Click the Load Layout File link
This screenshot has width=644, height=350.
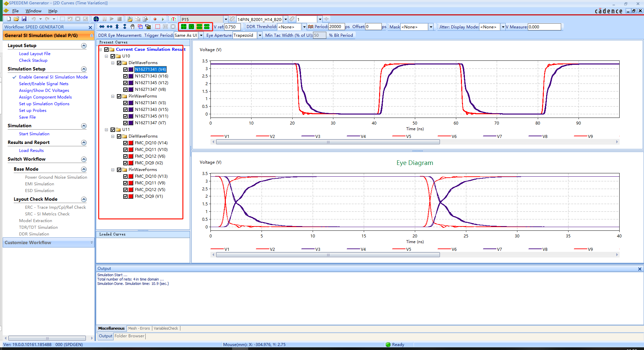[x=35, y=54]
